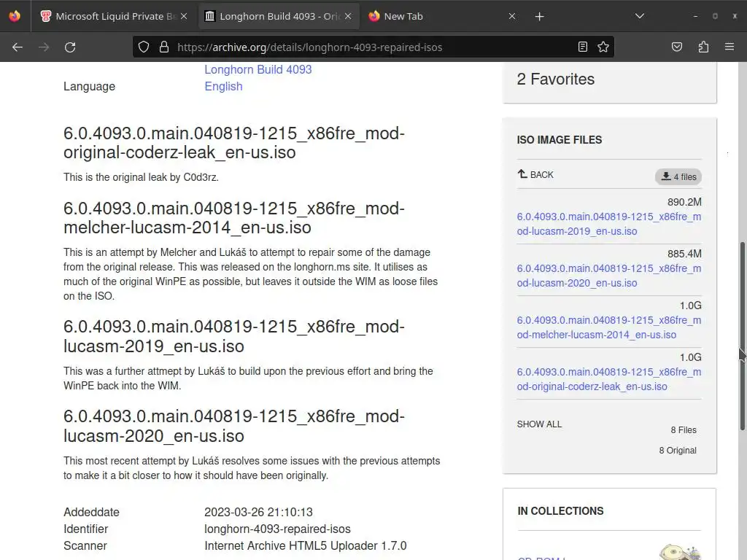Click the 8 Files entry
The height and width of the screenshot is (560, 747).
[x=684, y=430]
